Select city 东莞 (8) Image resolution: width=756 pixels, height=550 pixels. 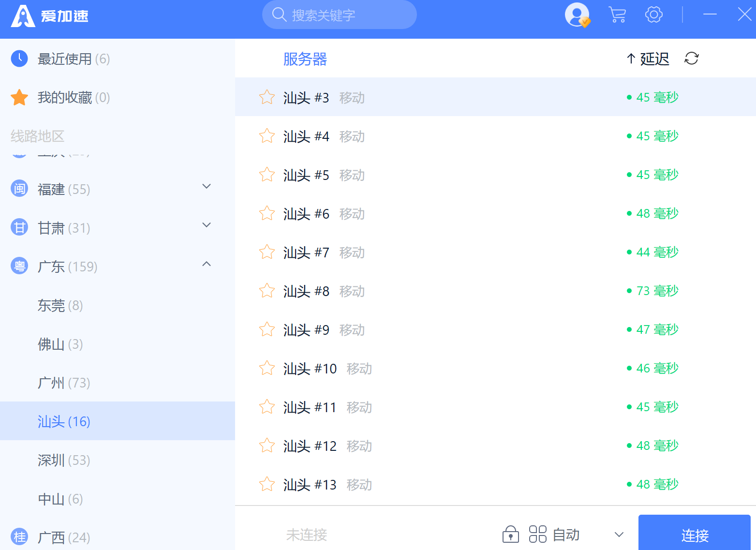(118, 305)
